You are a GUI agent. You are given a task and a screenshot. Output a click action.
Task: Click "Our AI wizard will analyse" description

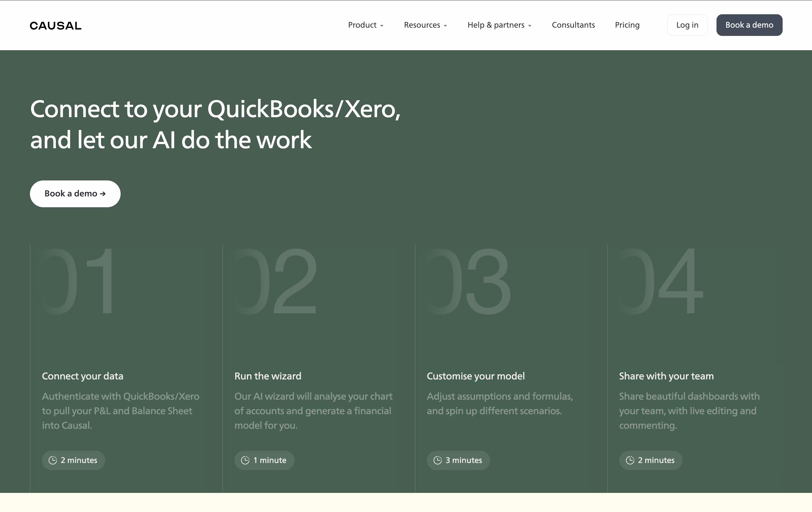[313, 411]
